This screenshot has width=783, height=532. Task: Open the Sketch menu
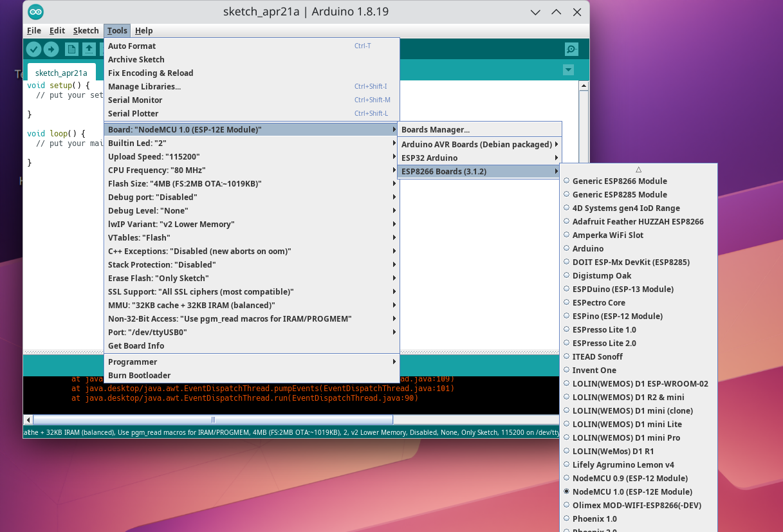pyautogui.click(x=86, y=30)
